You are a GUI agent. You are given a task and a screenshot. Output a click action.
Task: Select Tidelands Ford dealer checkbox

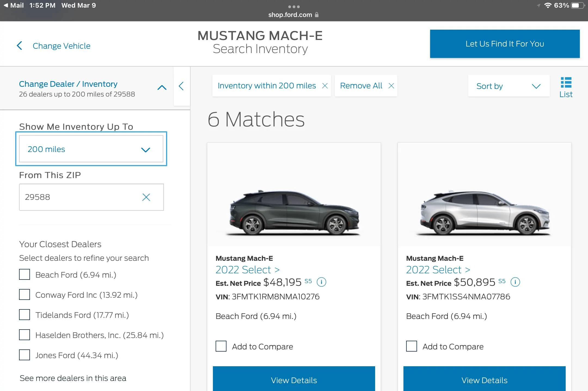pyautogui.click(x=24, y=315)
